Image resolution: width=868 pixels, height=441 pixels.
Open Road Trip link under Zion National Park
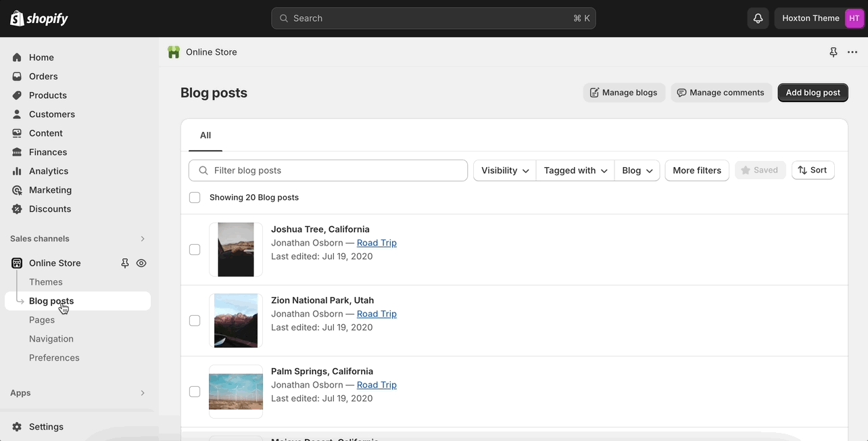coord(377,314)
